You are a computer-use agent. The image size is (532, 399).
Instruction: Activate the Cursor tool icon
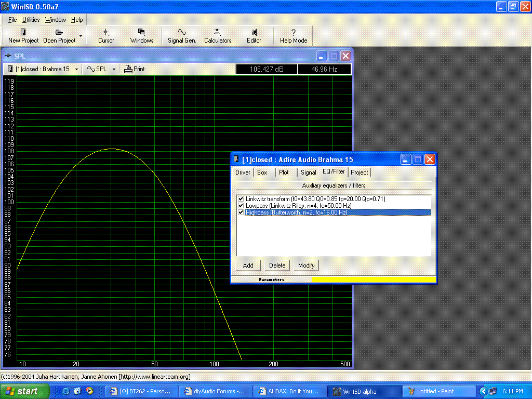pyautogui.click(x=106, y=32)
